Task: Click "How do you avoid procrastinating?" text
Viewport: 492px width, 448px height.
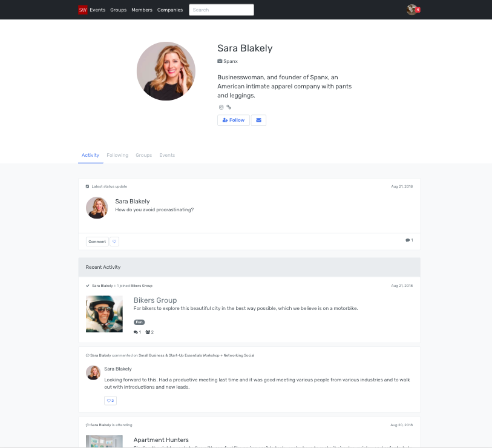Action: click(154, 209)
